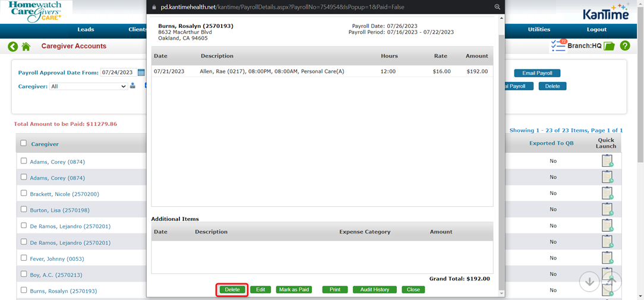Click the scroll-down circle arrow
Screen dimensions: 644x300
point(589,282)
